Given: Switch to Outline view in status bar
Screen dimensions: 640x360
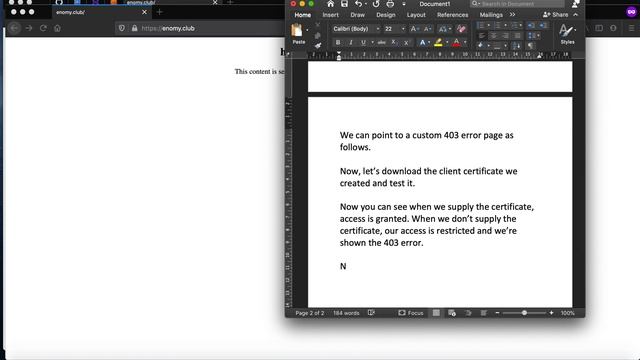Looking at the screenshot, I should tap(468, 313).
